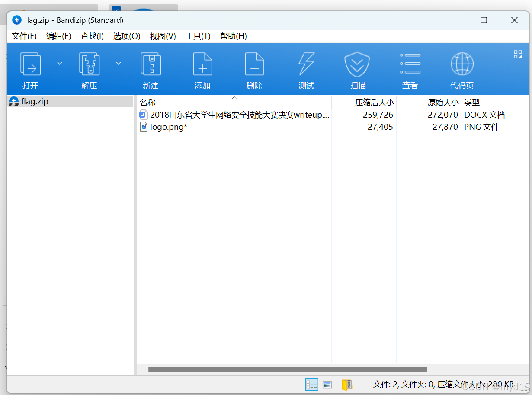
Task: Click the Bandizip logo in the title bar
Action: [17, 20]
